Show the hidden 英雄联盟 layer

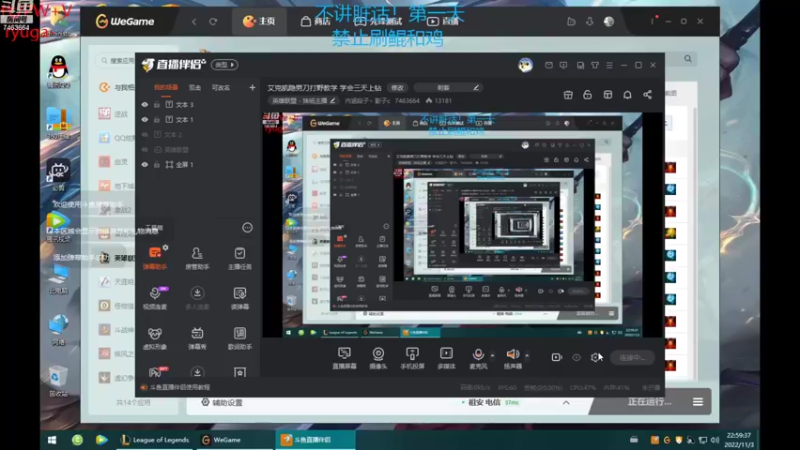145,149
